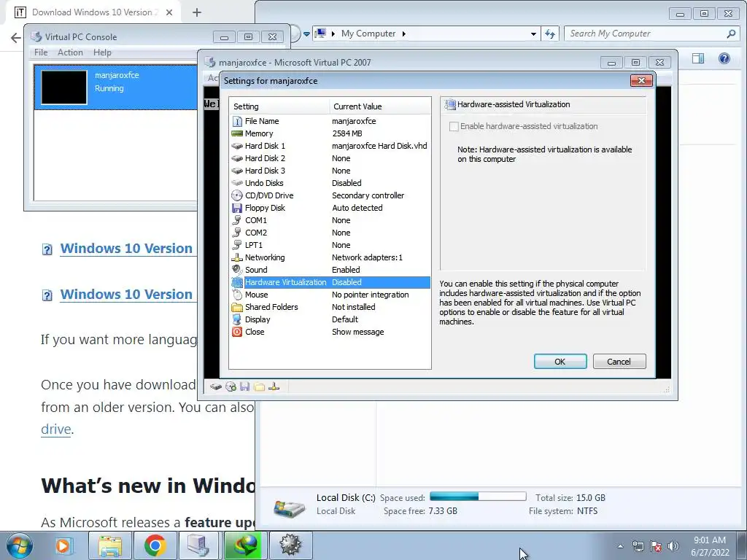The height and width of the screenshot is (560, 747).
Task: Select the Close setting row
Action: pyautogui.click(x=330, y=332)
